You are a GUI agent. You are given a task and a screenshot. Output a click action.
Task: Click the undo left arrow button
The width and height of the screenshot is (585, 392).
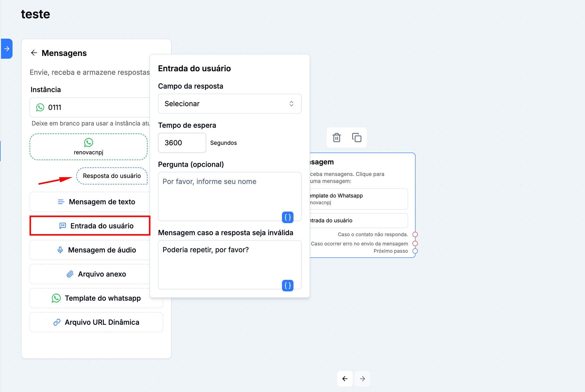(345, 378)
